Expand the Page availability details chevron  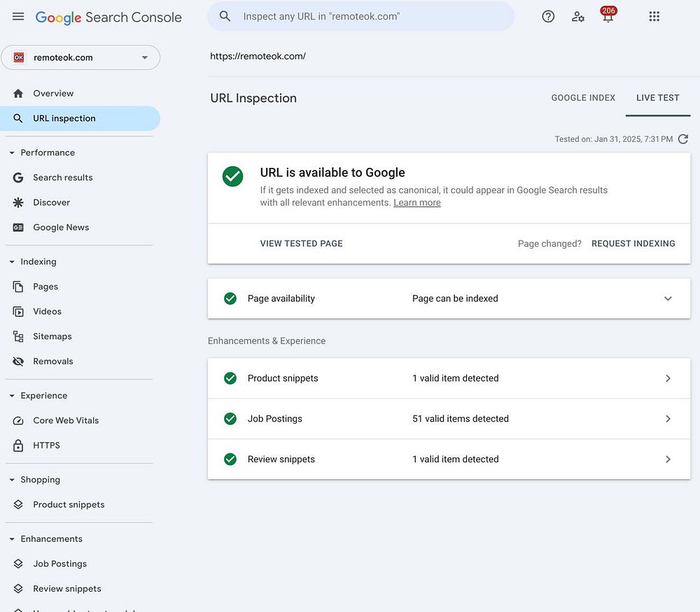click(x=668, y=299)
